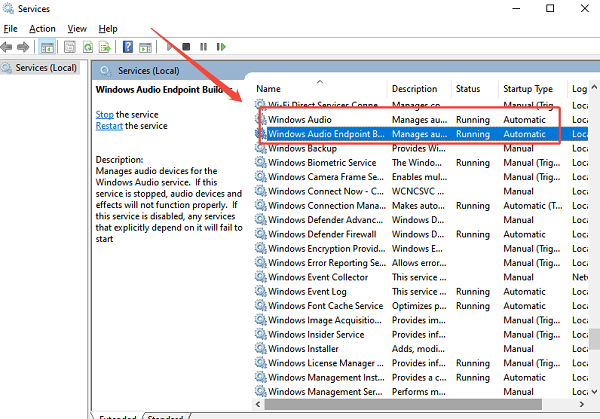Click the gear icon beside Windows Event Log
600x419 pixels.
click(261, 291)
